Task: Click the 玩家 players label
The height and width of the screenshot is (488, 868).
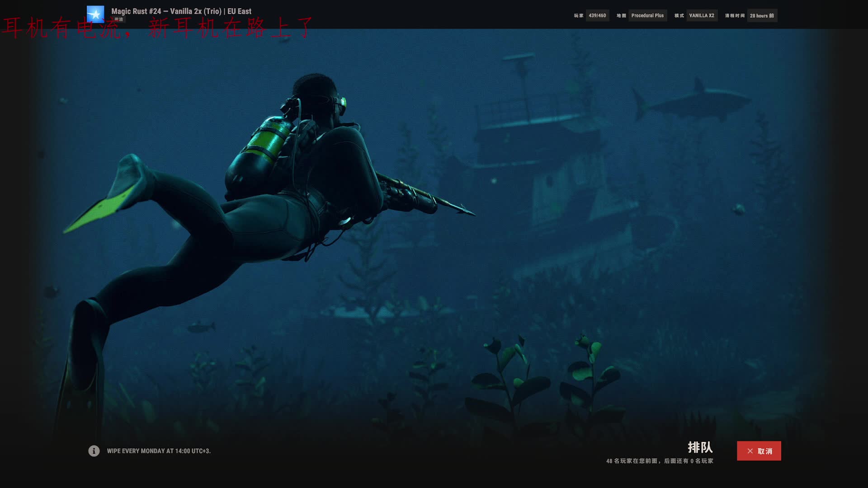Action: [579, 15]
